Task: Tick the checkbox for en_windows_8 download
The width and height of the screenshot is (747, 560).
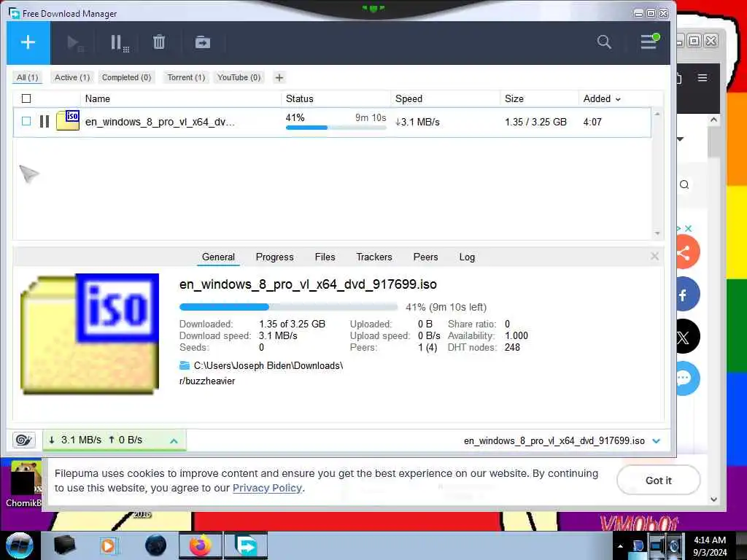Action: [x=26, y=122]
